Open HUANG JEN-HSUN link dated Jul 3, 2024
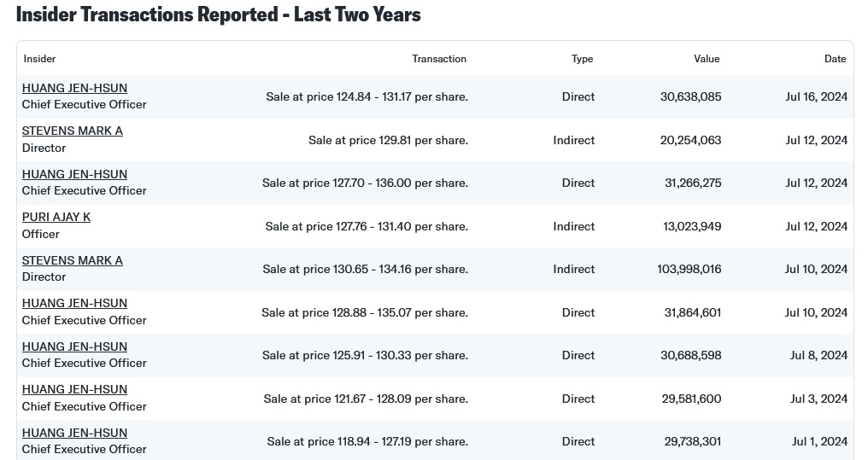 click(74, 389)
